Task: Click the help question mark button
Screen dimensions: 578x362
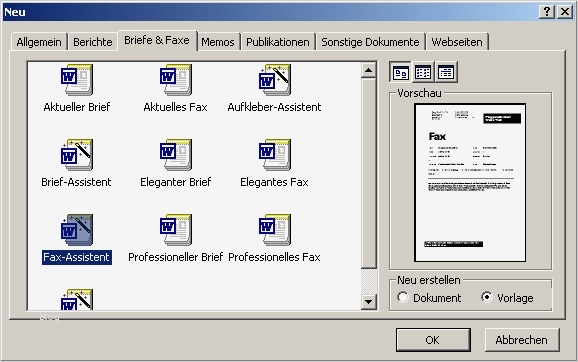Action: tap(547, 12)
